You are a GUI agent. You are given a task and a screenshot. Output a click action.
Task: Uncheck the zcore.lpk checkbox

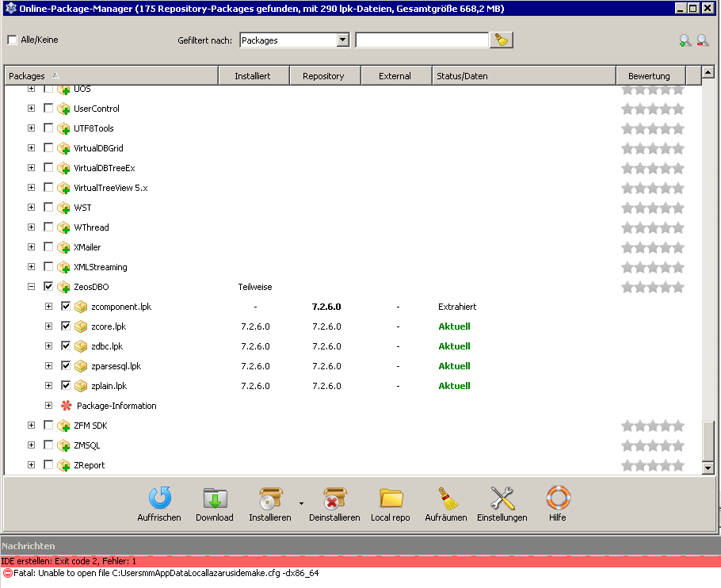66,326
